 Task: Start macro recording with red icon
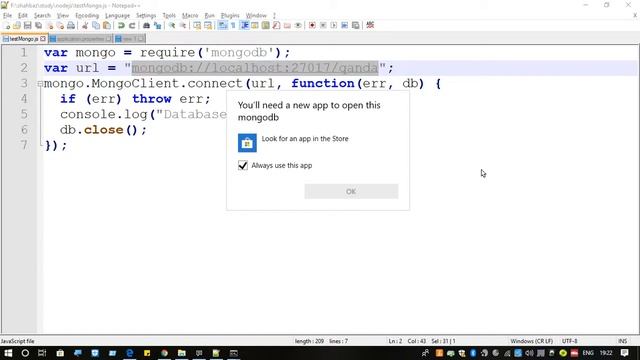[x=312, y=25]
